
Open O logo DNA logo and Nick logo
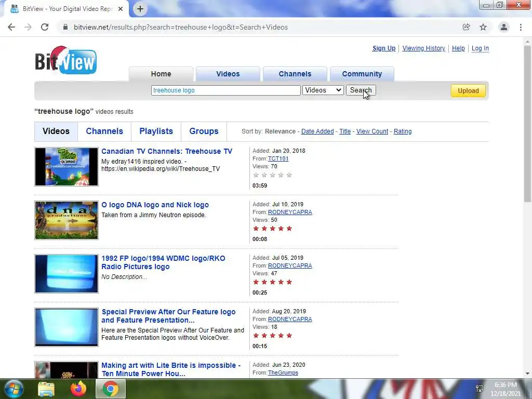point(155,205)
